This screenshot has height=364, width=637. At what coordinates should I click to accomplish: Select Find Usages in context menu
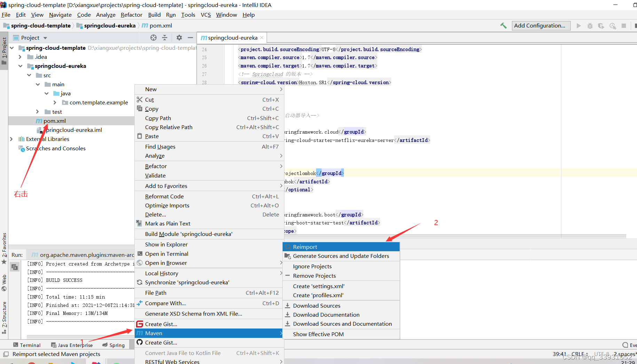tap(209, 147)
